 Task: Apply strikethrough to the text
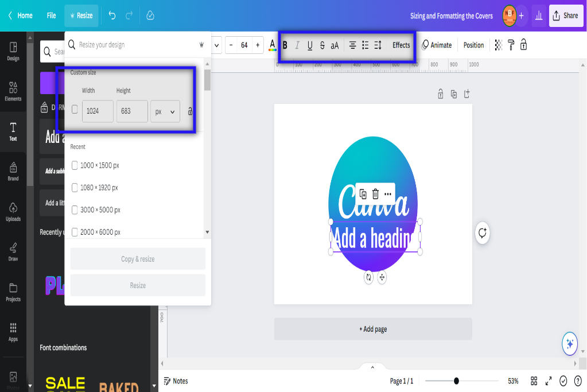tap(322, 45)
